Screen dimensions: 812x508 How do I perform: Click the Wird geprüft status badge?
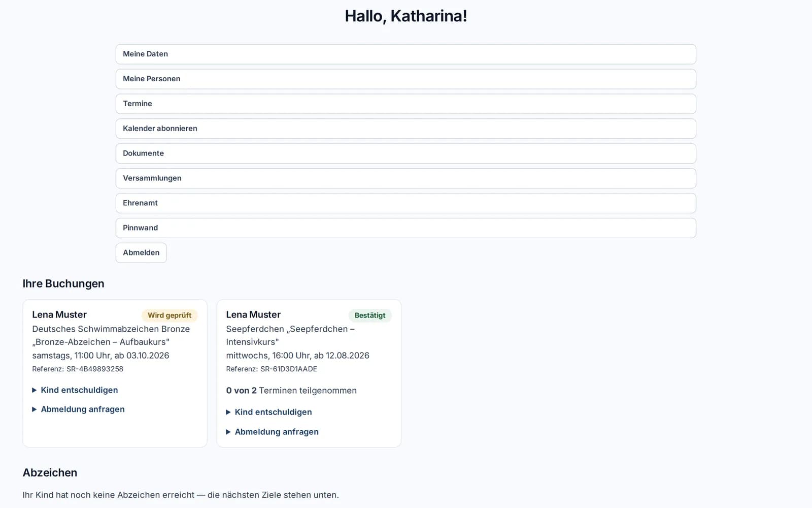170,315
